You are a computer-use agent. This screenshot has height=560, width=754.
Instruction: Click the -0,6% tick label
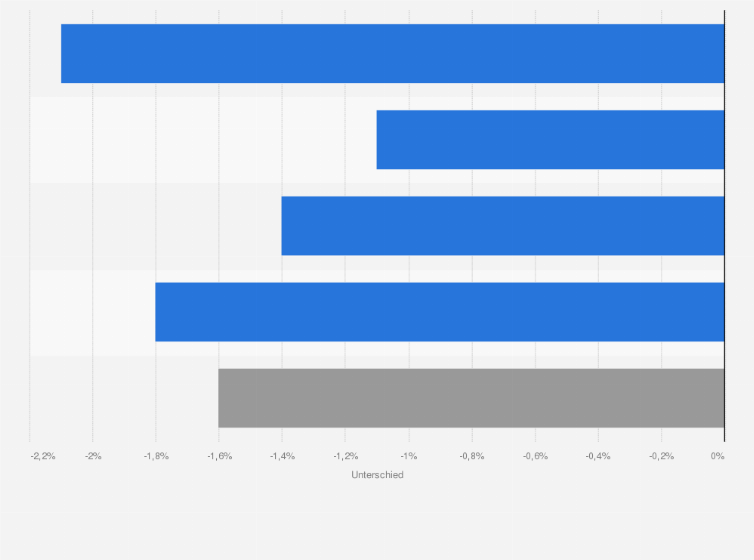tap(535, 456)
